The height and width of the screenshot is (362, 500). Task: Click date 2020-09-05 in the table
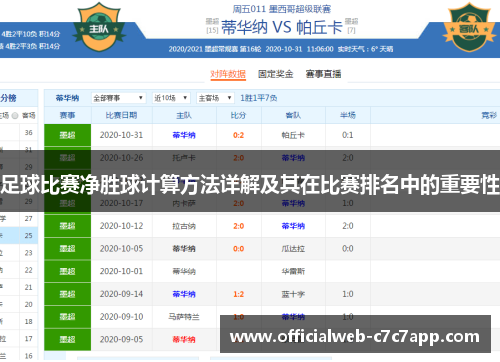(x=121, y=339)
